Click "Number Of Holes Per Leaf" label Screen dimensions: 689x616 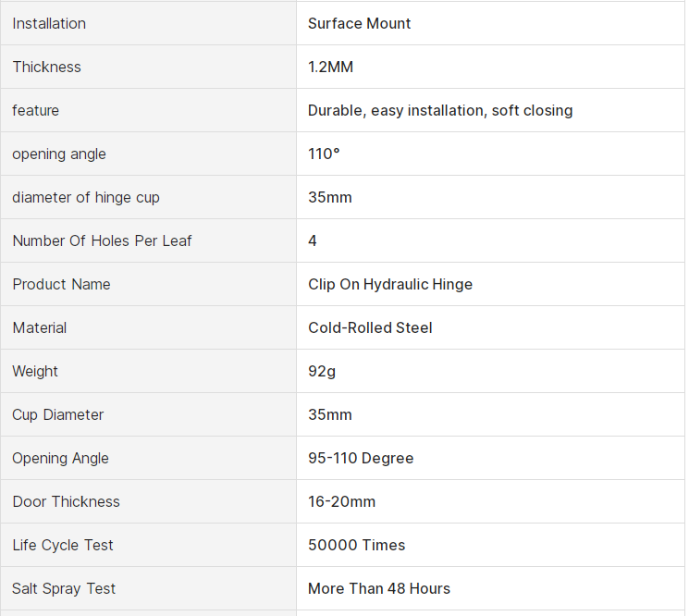coord(102,240)
